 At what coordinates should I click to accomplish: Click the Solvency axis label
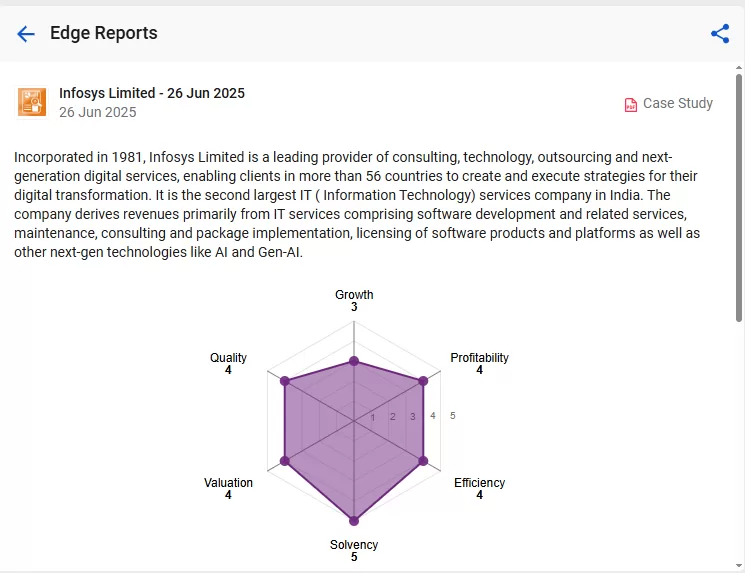(354, 544)
